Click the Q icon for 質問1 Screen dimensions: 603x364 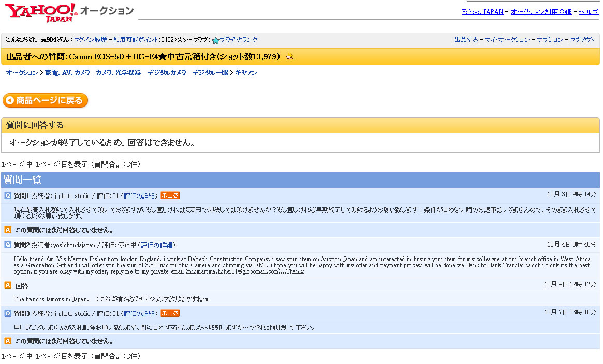pyautogui.click(x=8, y=196)
